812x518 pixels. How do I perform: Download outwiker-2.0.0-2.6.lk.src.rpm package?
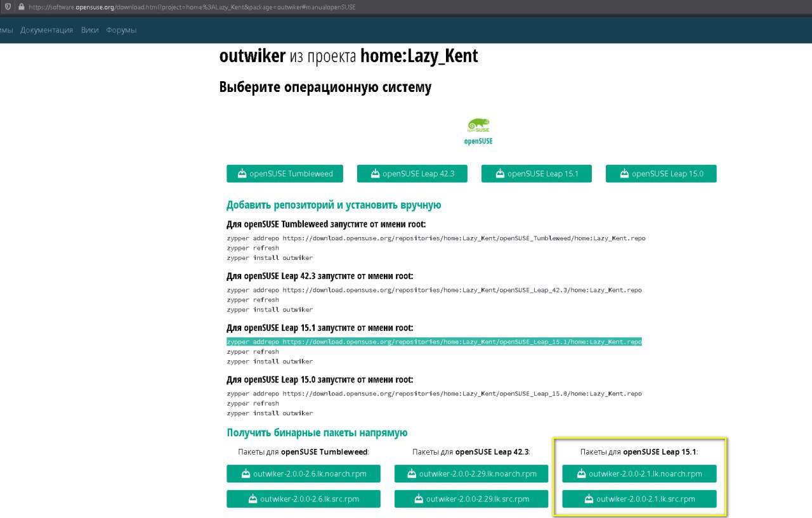coord(303,499)
